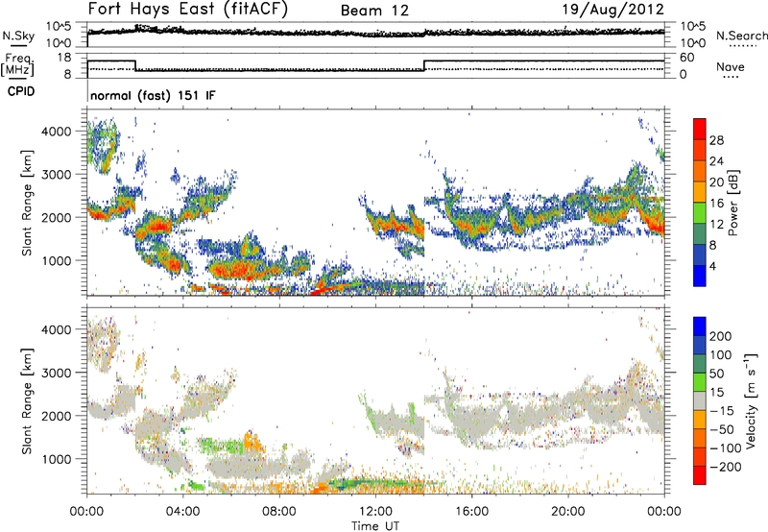Click the '-15' label on the Velocity colorbar

[x=721, y=410]
